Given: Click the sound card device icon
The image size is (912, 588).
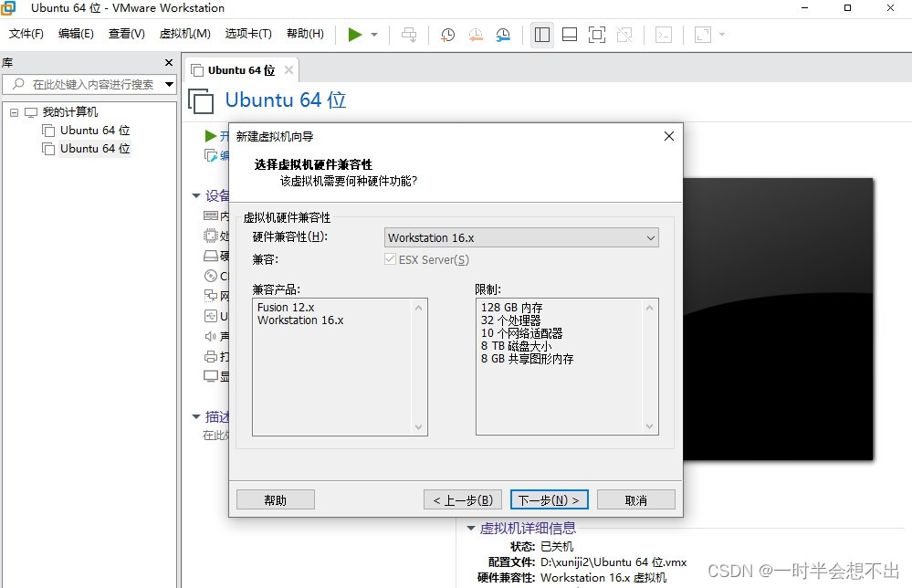Looking at the screenshot, I should click(211, 336).
